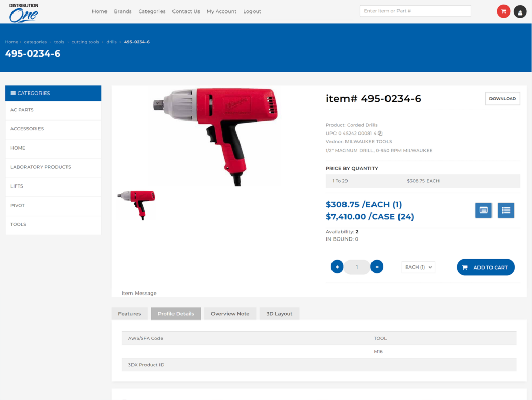The width and height of the screenshot is (532, 400).
Task: Select ACCESSORIES in the categories sidebar
Action: [54, 129]
